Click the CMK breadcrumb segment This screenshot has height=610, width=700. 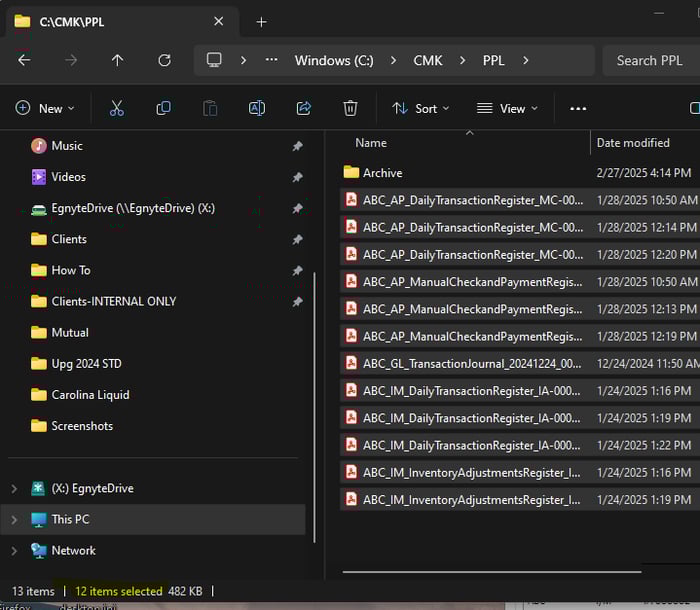(428, 60)
